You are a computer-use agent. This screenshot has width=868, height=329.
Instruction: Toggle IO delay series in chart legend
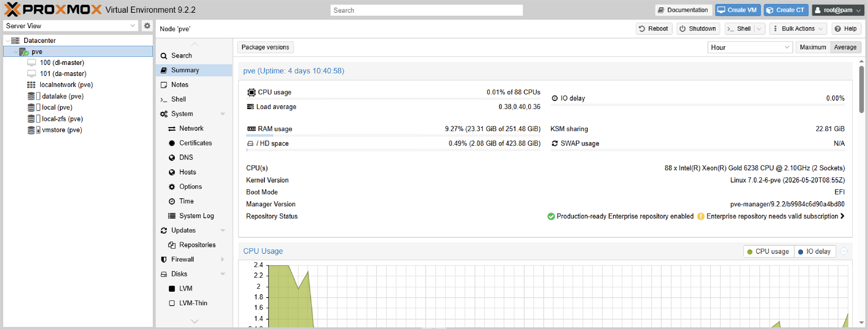[815, 251]
